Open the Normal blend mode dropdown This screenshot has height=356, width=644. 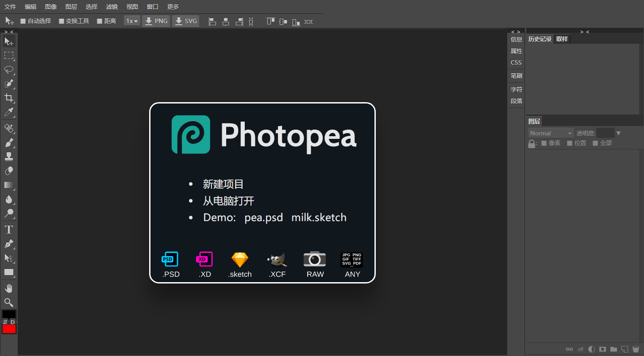pyautogui.click(x=551, y=133)
